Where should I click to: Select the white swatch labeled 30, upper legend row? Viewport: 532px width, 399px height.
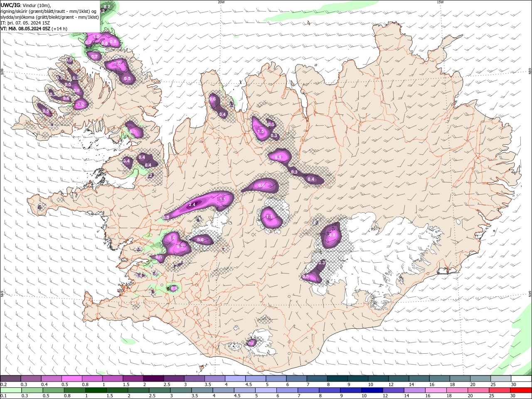521,379
